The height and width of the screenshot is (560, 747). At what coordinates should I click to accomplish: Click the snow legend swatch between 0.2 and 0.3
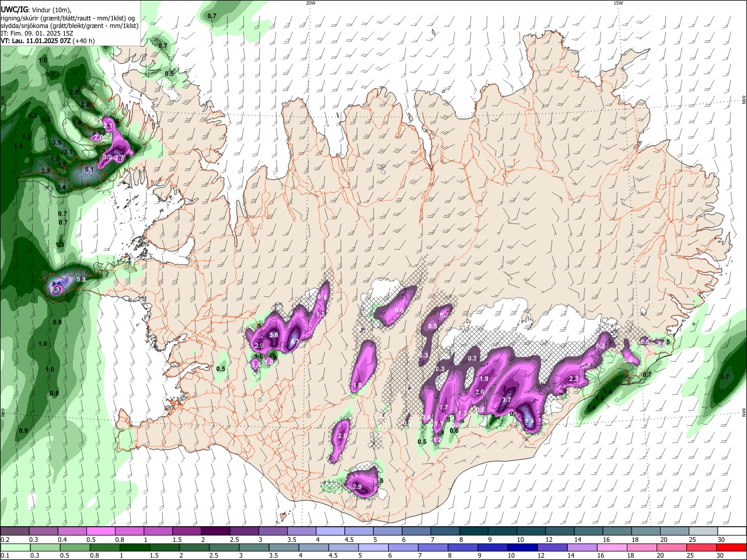(15, 531)
